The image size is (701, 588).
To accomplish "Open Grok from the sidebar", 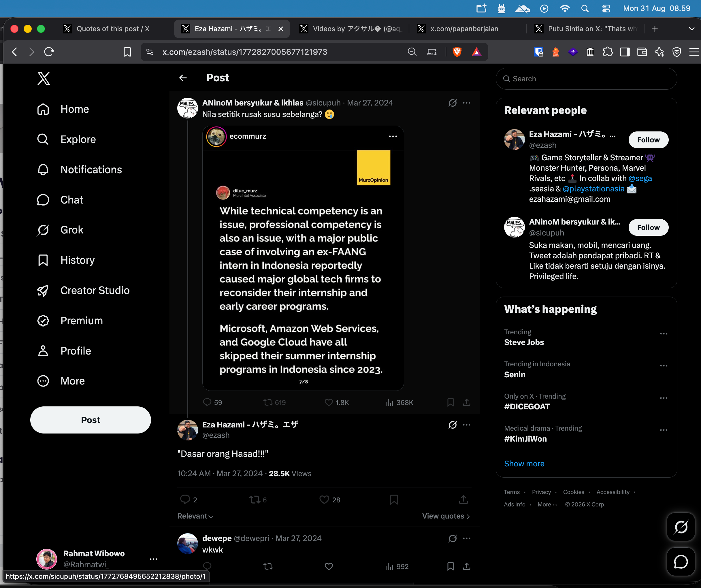I will [60, 230].
